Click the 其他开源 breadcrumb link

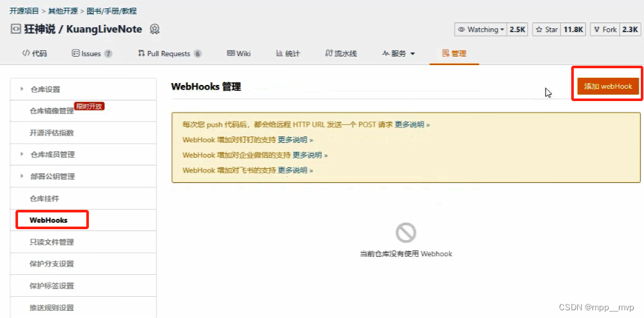pos(63,11)
